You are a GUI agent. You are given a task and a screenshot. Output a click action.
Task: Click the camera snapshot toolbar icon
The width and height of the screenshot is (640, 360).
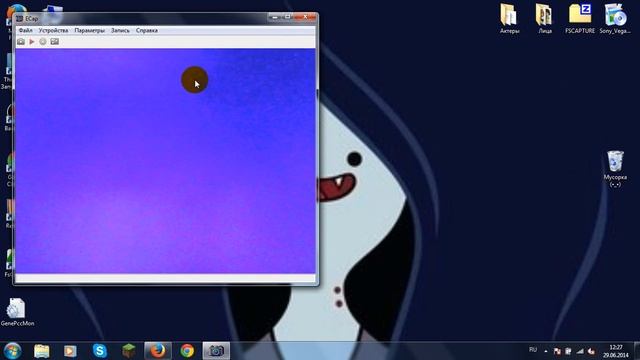(21, 42)
